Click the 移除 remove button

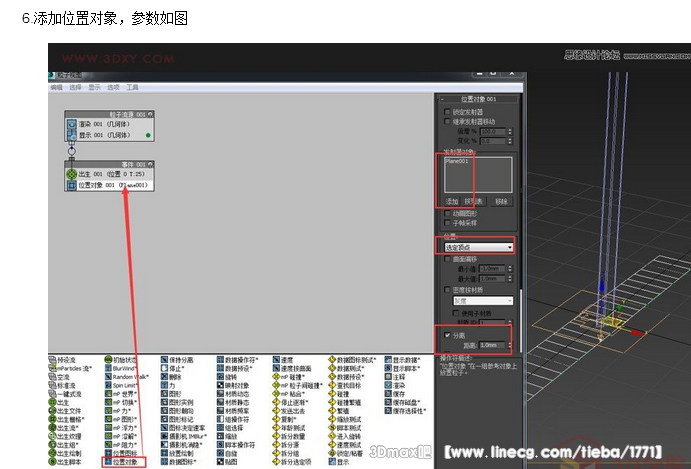point(501,201)
